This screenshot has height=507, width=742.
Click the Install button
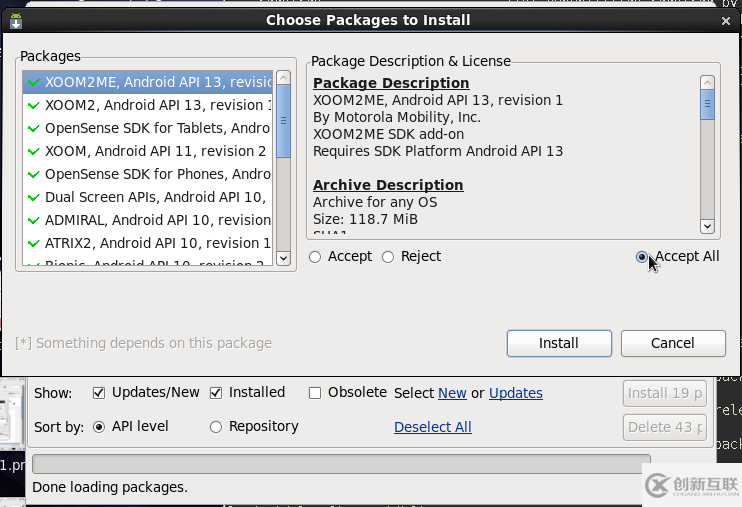pos(559,343)
